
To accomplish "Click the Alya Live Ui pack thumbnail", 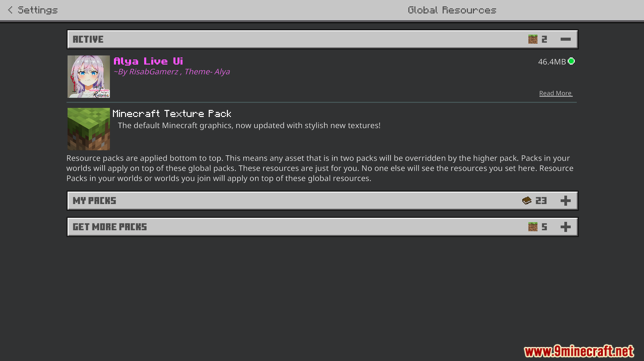I will click(89, 77).
